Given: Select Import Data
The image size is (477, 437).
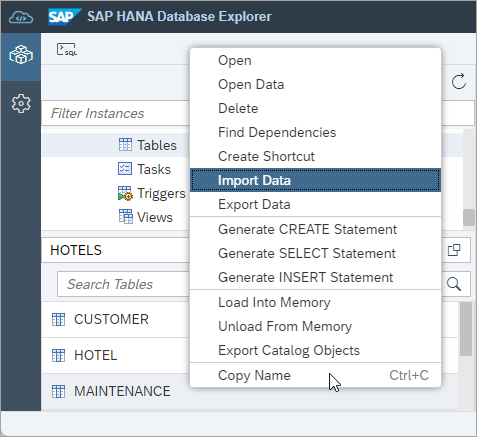Looking at the screenshot, I should click(315, 180).
